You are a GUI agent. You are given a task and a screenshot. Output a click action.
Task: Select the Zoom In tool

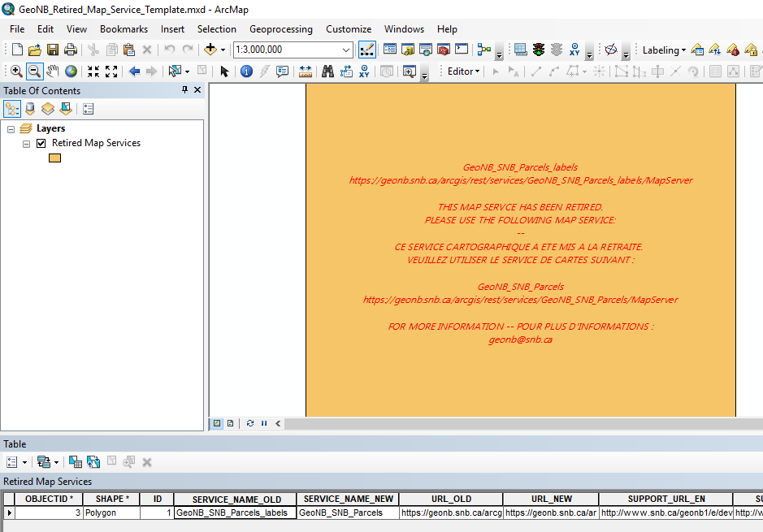coord(16,71)
